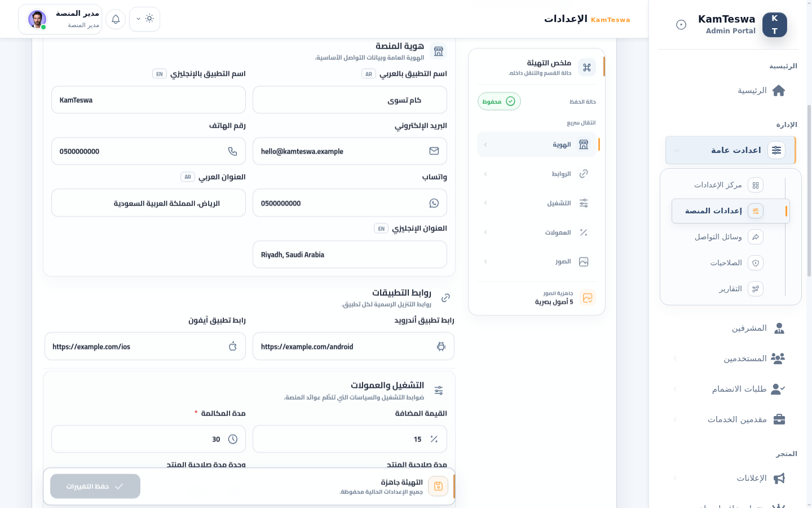Viewport: 812px width, 508px height.
Task: Jump to الروابط links section
Action: pyautogui.click(x=537, y=174)
